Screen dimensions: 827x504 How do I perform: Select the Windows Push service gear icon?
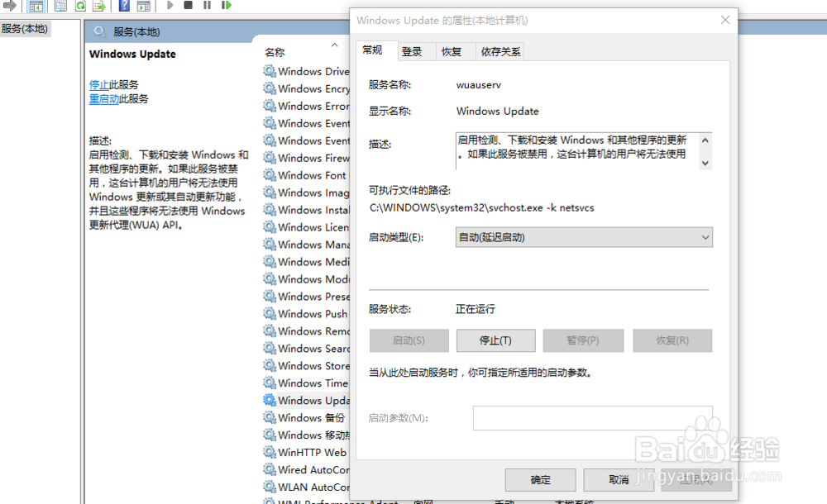pos(270,314)
